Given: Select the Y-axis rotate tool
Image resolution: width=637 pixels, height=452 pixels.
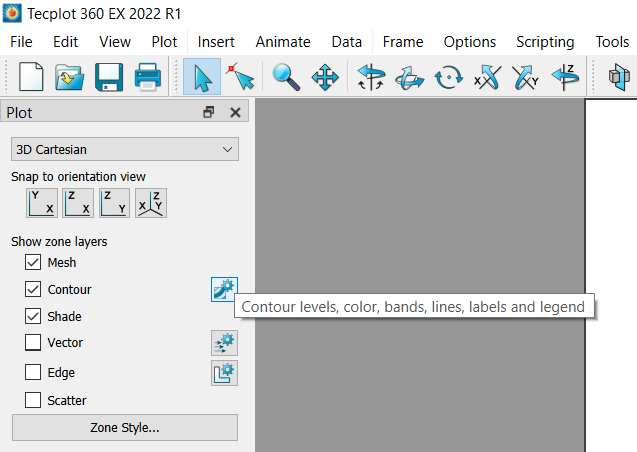Looking at the screenshot, I should point(526,77).
